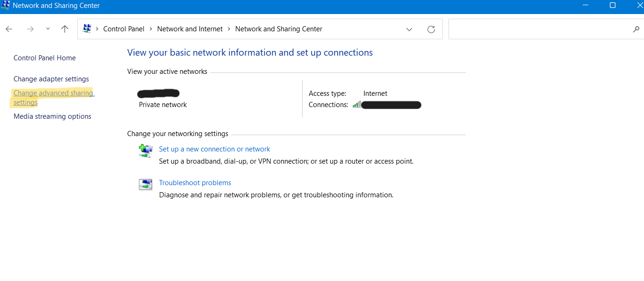
Task: Open Media streaming options
Action: (52, 116)
